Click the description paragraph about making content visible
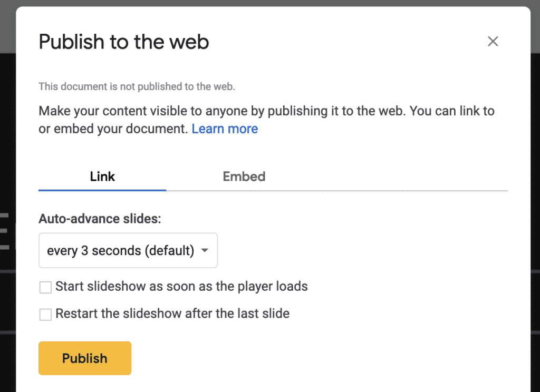Screen dimensions: 540x392 pos(266,112)
